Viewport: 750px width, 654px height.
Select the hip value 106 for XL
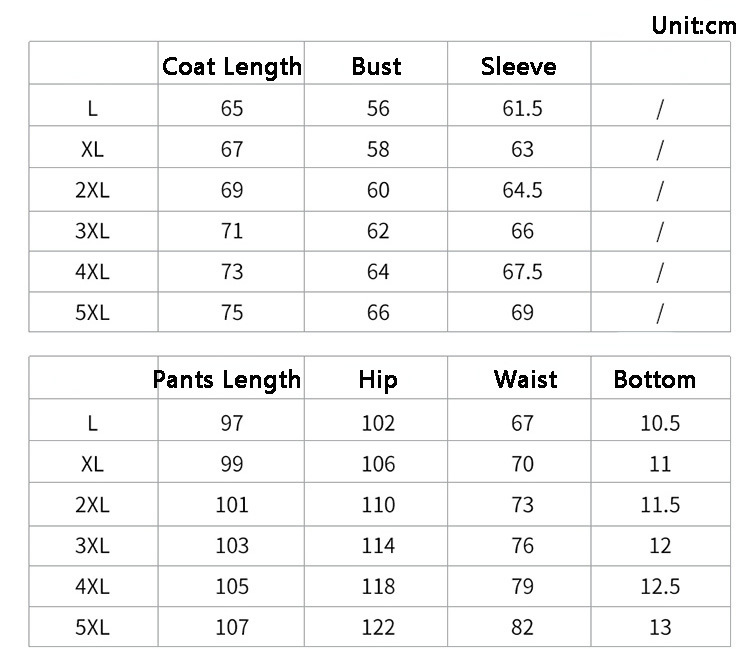378,464
